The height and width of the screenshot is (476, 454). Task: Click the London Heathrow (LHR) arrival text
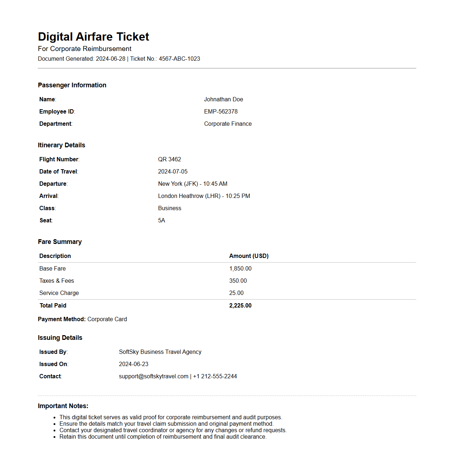tap(189, 196)
